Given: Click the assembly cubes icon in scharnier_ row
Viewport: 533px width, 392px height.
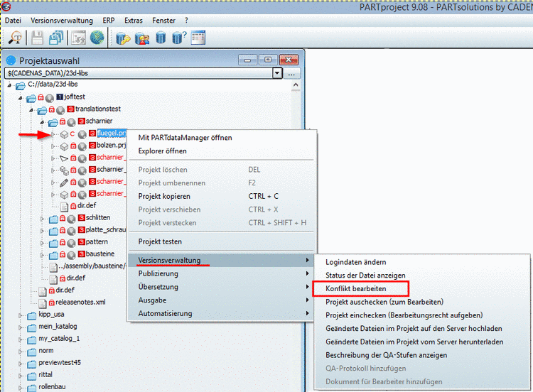Looking at the screenshot, I should tap(64, 170).
